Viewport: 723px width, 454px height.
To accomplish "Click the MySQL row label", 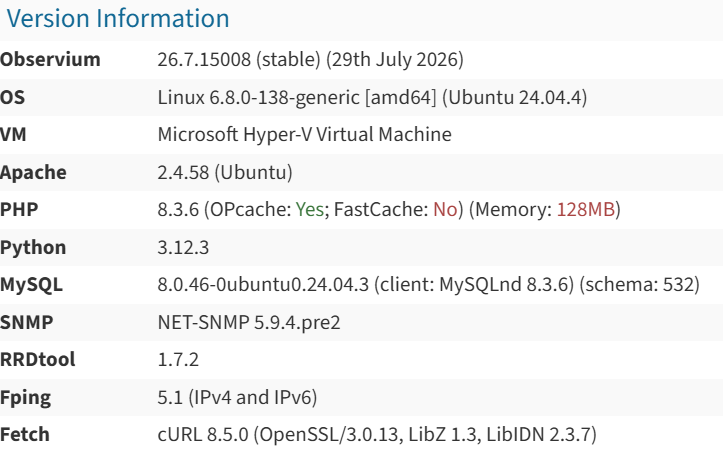I will 31,284.
